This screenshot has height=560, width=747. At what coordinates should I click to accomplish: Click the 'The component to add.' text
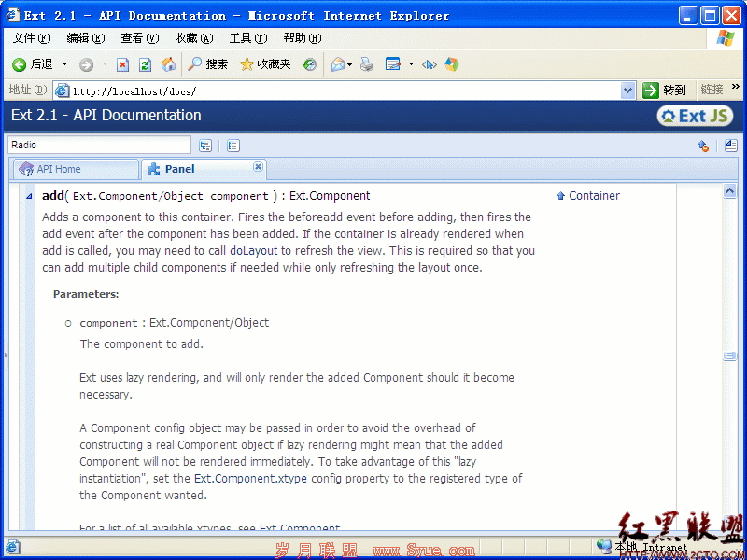point(142,343)
